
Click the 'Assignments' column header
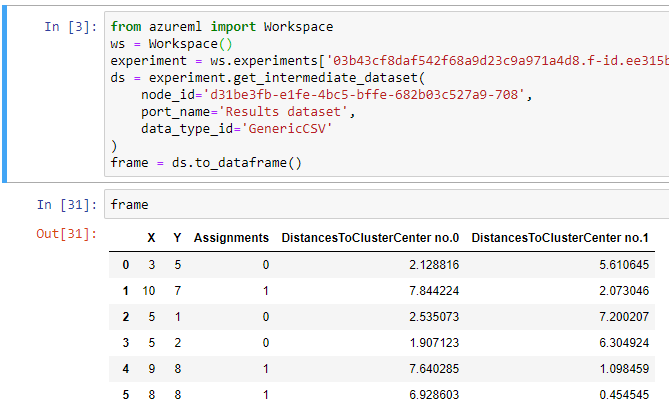231,238
